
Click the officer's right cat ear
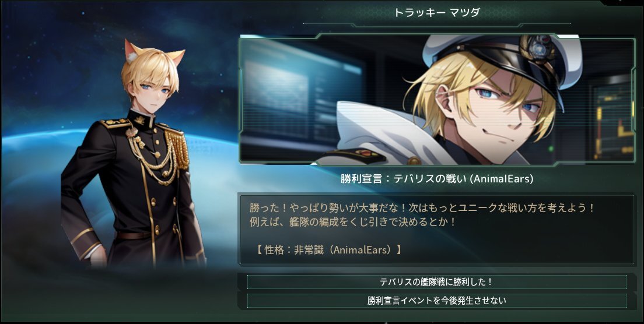176,58
